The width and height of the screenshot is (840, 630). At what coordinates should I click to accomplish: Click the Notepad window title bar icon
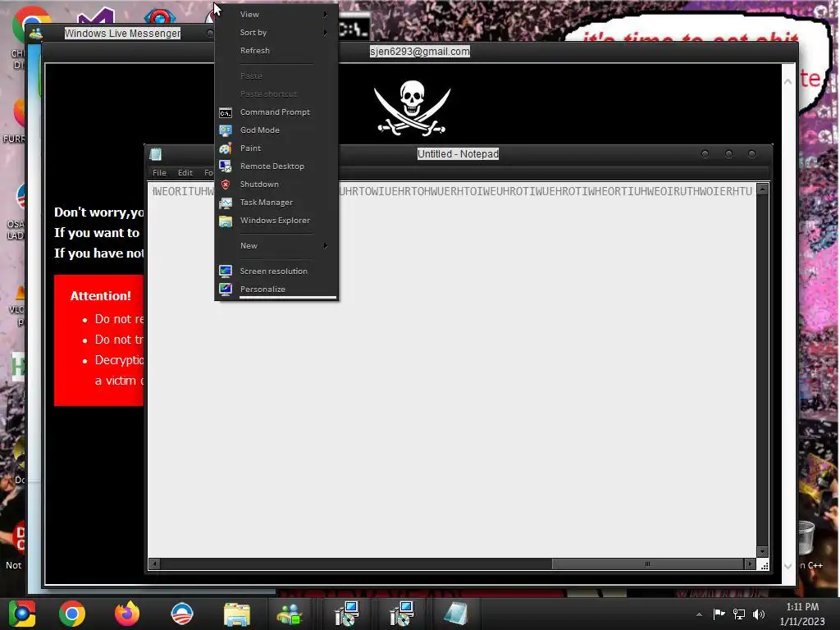pos(156,154)
